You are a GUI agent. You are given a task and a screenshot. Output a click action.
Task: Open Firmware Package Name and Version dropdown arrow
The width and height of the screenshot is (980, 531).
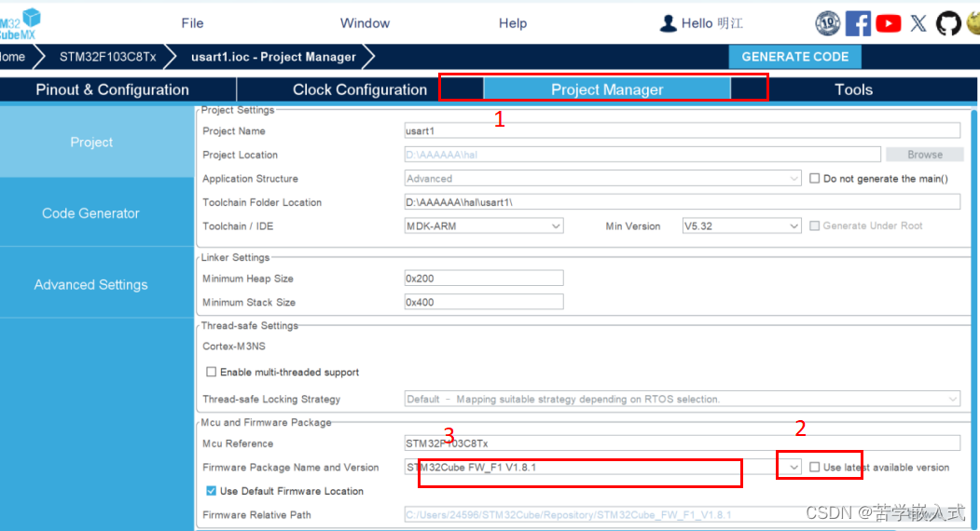[794, 467]
